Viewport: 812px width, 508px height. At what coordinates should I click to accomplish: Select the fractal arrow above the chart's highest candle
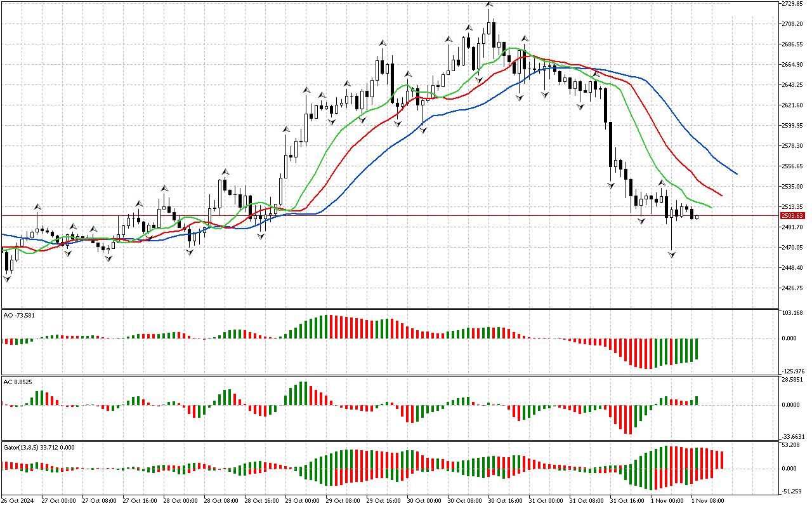489,4
